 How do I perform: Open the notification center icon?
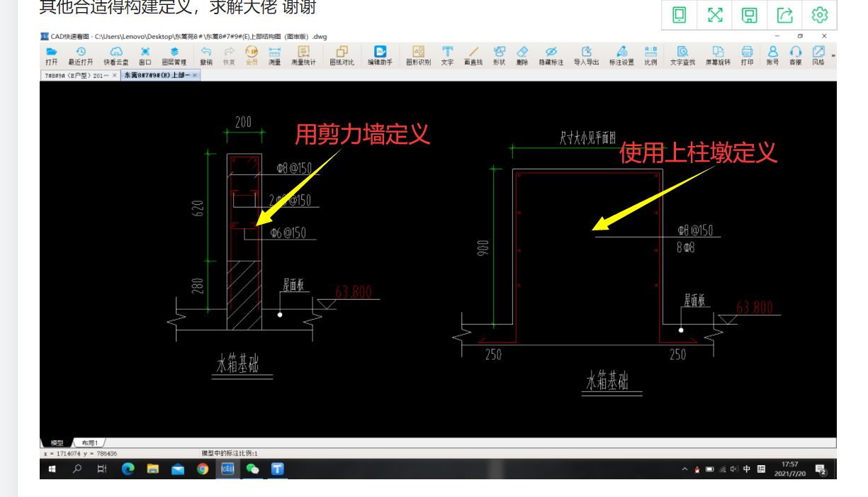click(x=821, y=469)
